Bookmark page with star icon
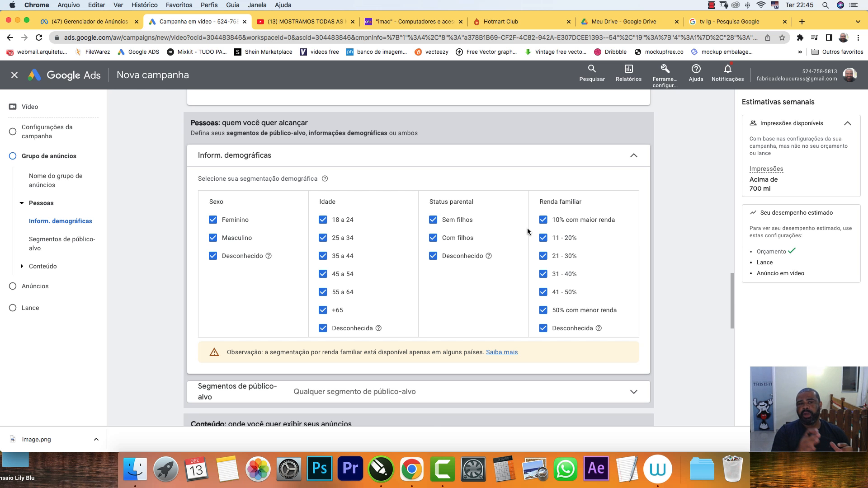 [782, 38]
